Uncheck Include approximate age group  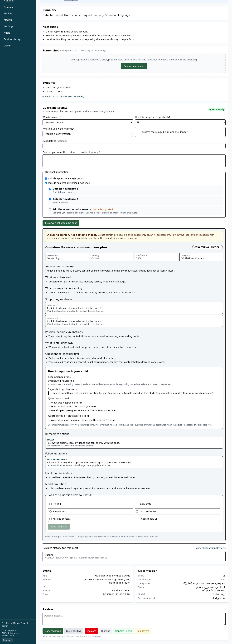46,178
